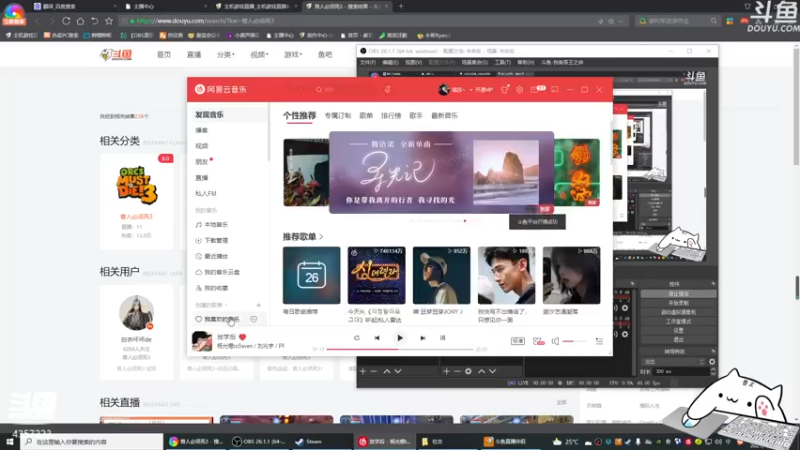Start heartbeat mode icon beside liked music

(254, 319)
